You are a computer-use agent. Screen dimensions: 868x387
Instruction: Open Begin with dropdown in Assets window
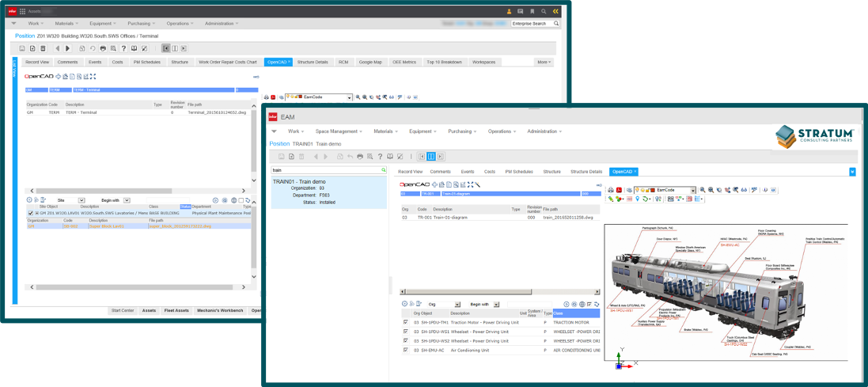tap(127, 200)
